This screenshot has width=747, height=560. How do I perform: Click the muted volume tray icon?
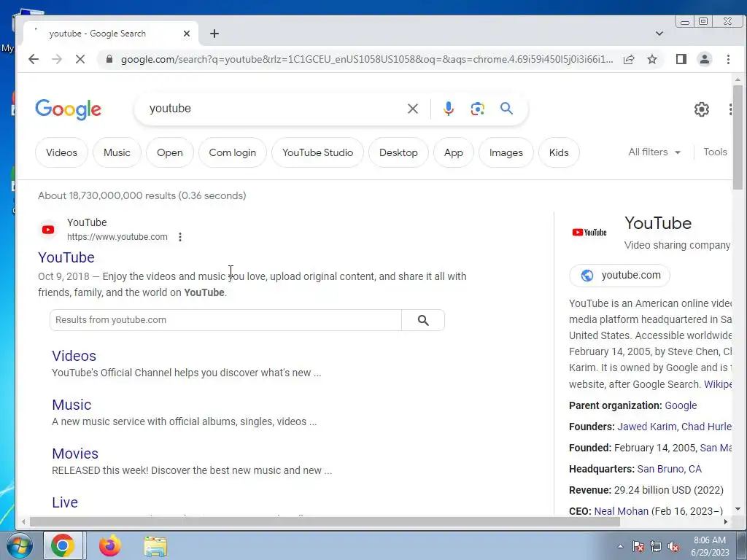coord(673,547)
